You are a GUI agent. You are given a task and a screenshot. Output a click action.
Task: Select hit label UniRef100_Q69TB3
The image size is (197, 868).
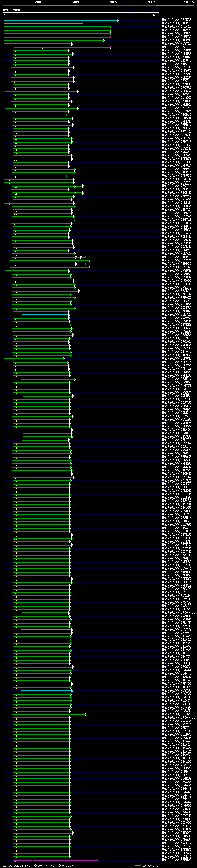tap(177, 67)
